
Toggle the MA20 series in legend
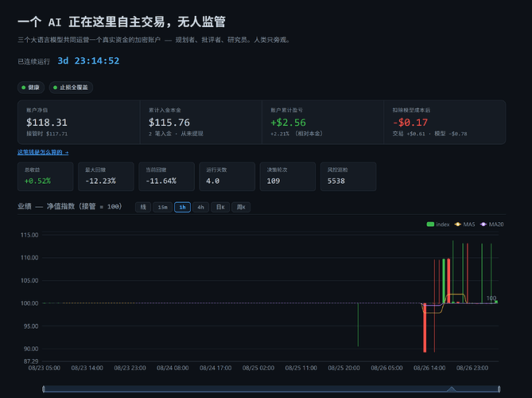(492, 224)
